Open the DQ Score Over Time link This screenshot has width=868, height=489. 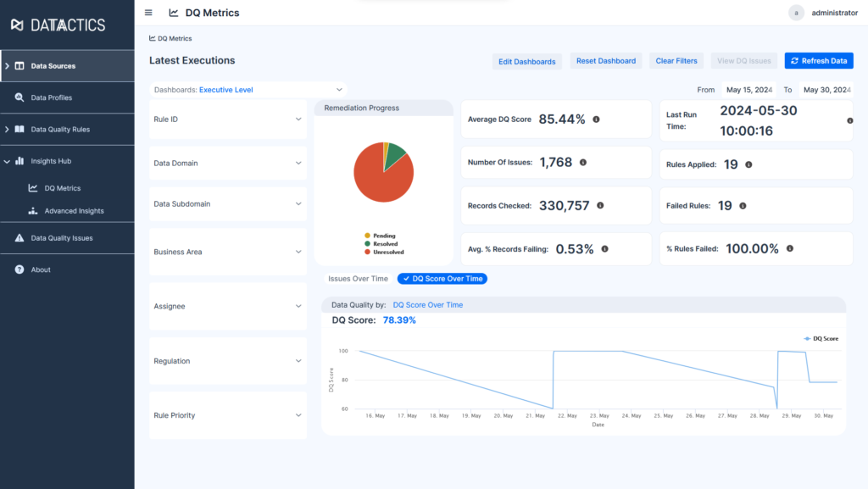(428, 303)
